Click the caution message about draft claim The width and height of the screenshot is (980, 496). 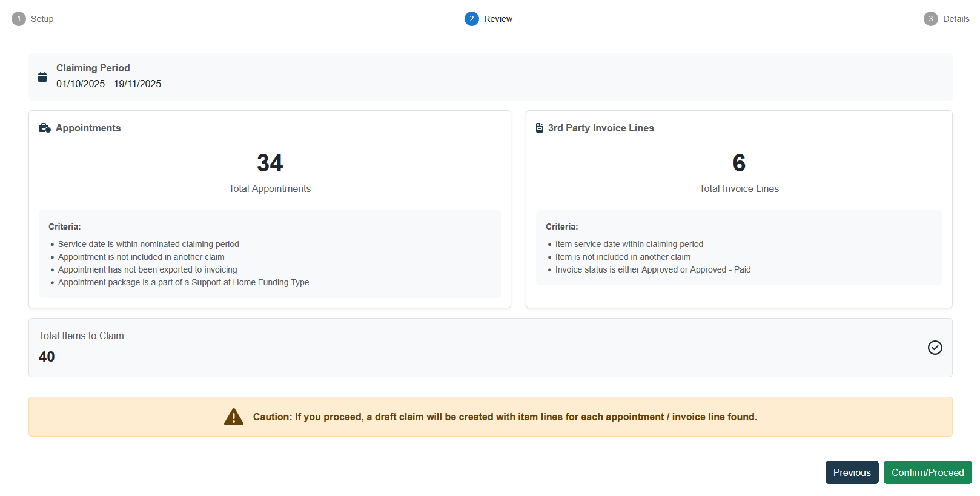pos(505,417)
